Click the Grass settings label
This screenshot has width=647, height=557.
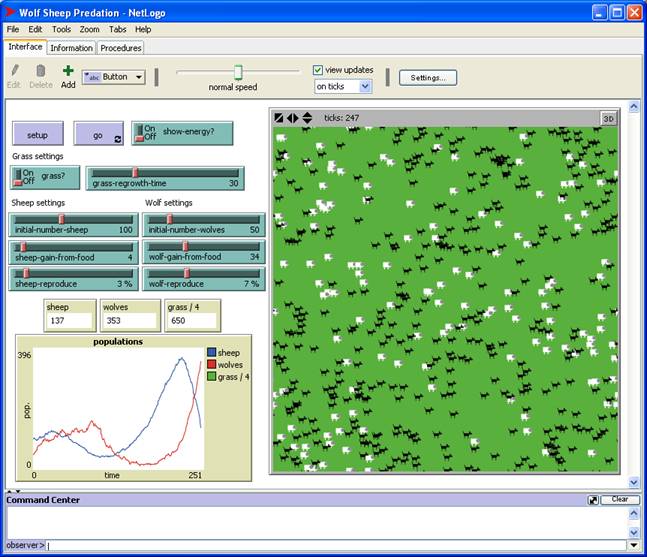[x=38, y=156]
